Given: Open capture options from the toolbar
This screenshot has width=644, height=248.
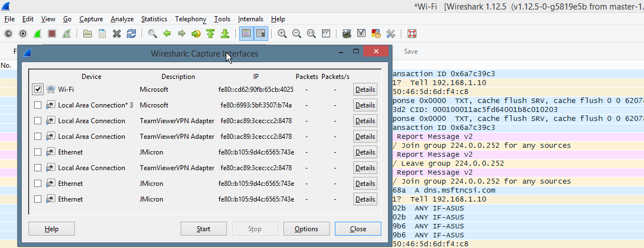Looking at the screenshot, I should [x=23, y=34].
